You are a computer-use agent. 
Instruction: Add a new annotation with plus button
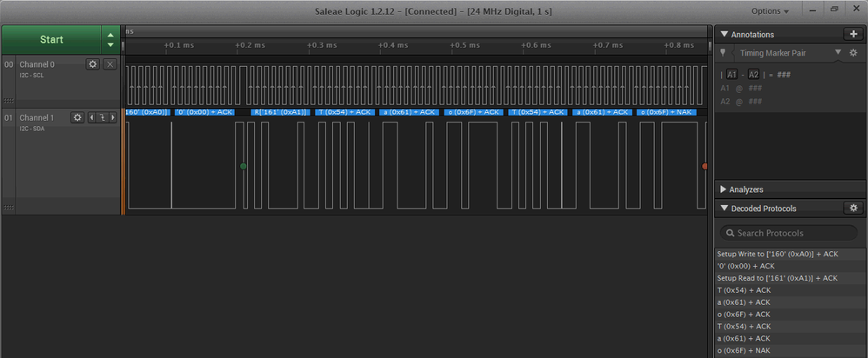click(x=853, y=34)
